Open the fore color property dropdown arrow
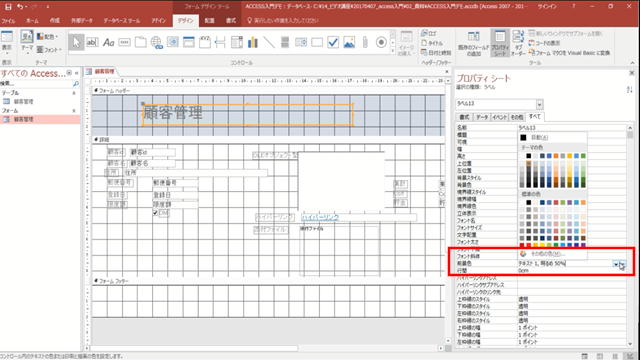This screenshot has width=640, height=360. pos(616,264)
